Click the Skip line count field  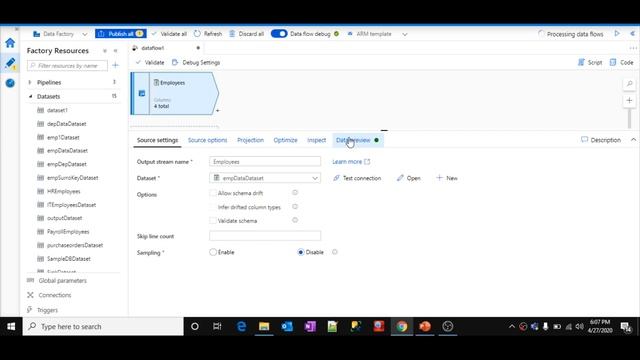265,236
